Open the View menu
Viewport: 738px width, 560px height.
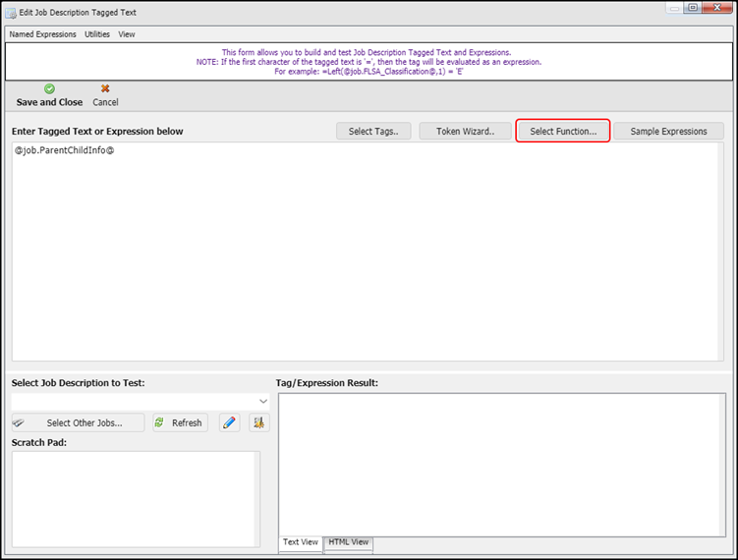[127, 34]
